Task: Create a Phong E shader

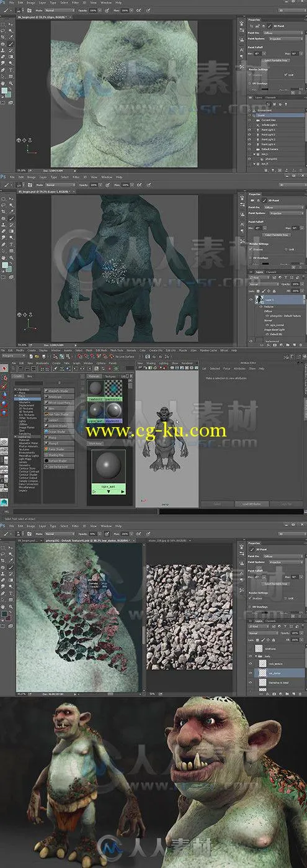Action: (x=59, y=443)
